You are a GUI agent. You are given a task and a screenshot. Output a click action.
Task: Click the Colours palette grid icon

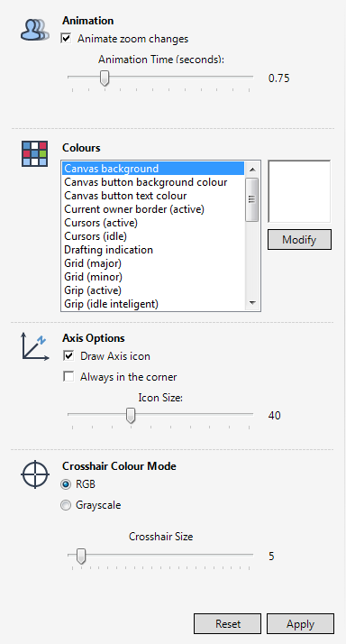35,153
